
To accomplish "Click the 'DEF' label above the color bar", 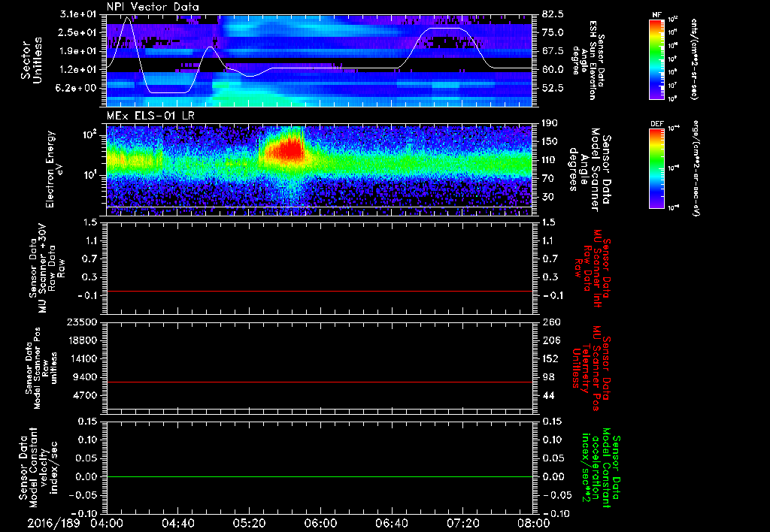I will [656, 124].
